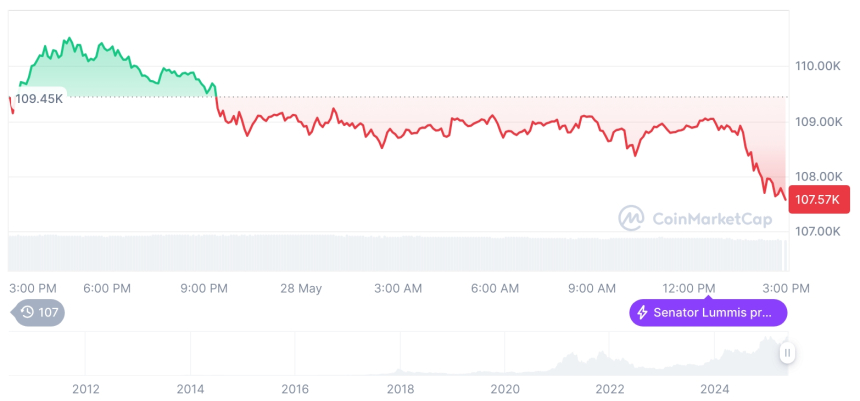Click the 107.00K price axis label

coord(817,232)
